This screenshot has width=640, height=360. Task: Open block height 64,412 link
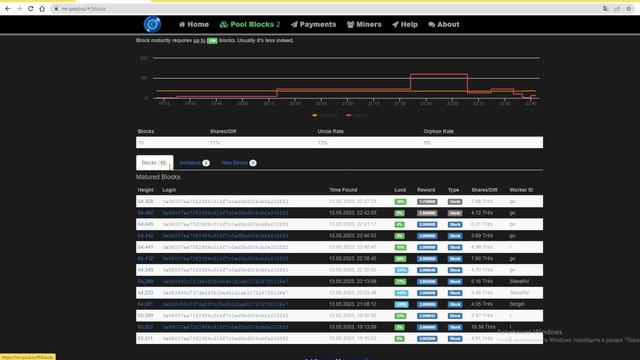pos(145,259)
